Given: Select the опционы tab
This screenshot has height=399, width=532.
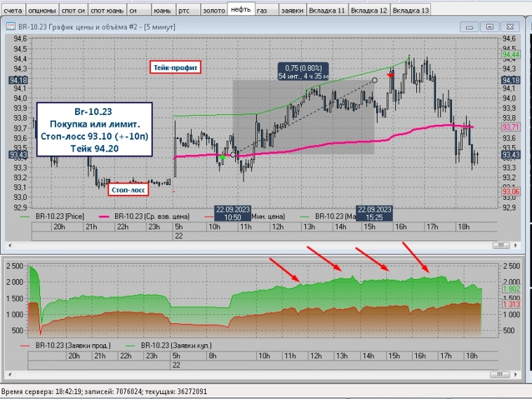Looking at the screenshot, I should (44, 11).
